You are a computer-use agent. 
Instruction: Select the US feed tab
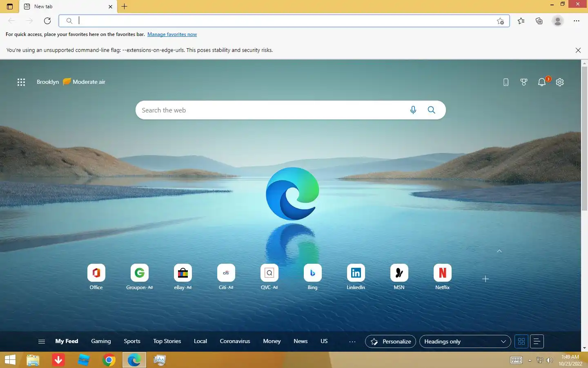[x=324, y=341]
